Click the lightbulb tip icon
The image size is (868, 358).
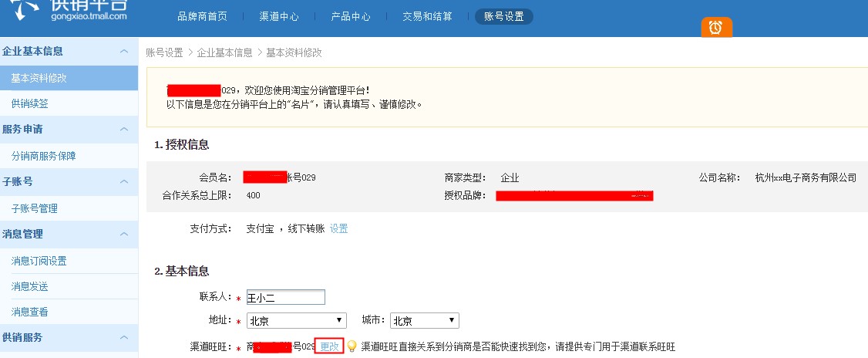[352, 346]
